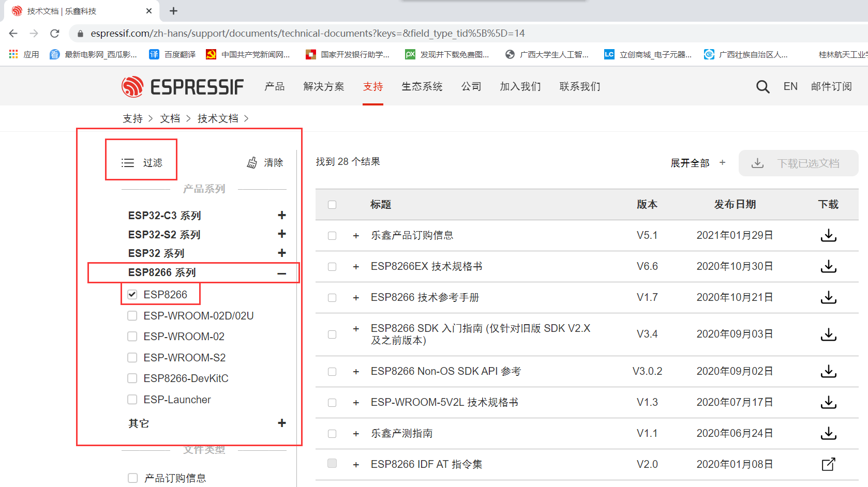Expand the ESP8266 技术参考手册 row
This screenshot has width=868, height=487.
[x=356, y=298]
